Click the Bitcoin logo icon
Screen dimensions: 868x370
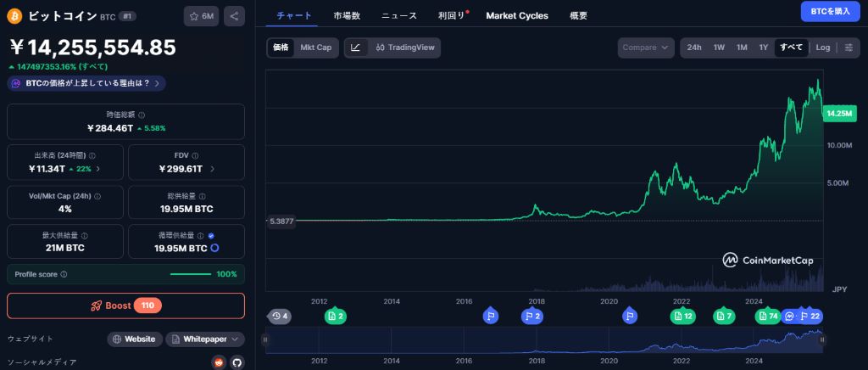(15, 16)
